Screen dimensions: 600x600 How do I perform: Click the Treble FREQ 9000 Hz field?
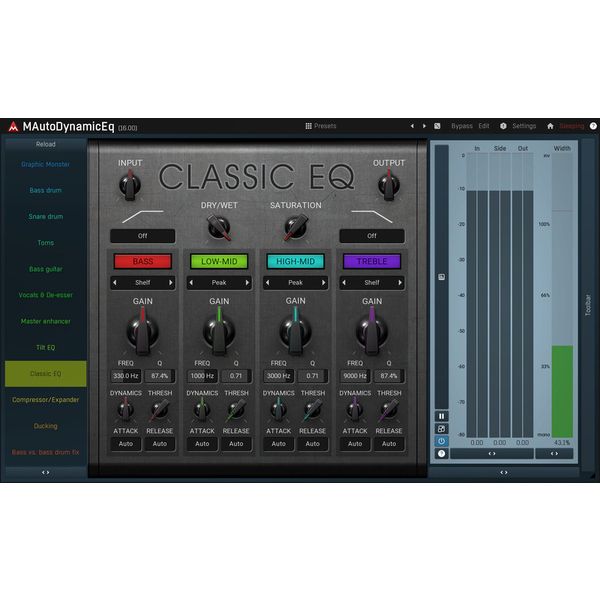coord(355,376)
